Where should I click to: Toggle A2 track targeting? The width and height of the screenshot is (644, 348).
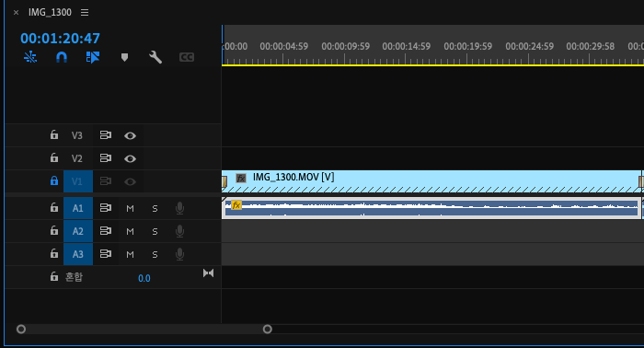tap(78, 231)
